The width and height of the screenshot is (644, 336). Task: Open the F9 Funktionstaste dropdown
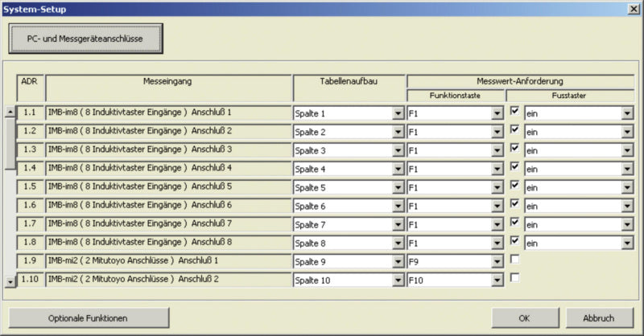[x=497, y=262]
